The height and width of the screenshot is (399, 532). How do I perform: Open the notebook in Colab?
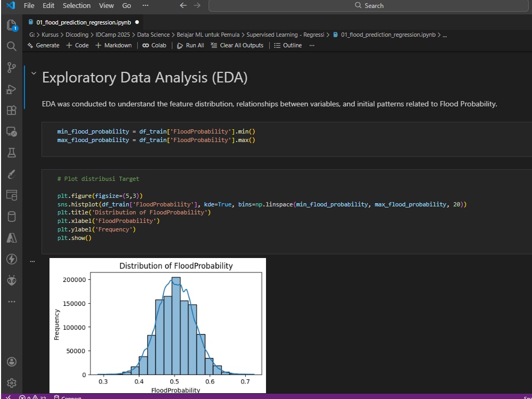point(154,45)
